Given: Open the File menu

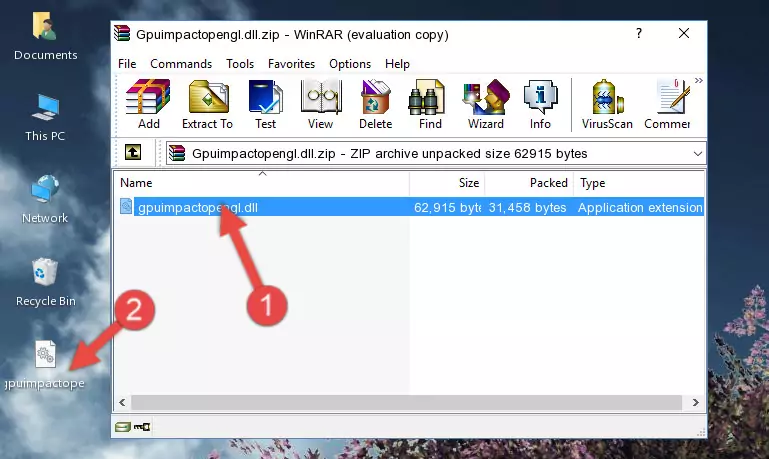Looking at the screenshot, I should 127,64.
